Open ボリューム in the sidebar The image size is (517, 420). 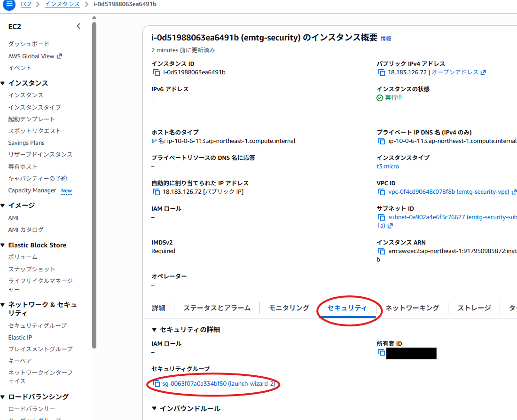click(x=23, y=257)
